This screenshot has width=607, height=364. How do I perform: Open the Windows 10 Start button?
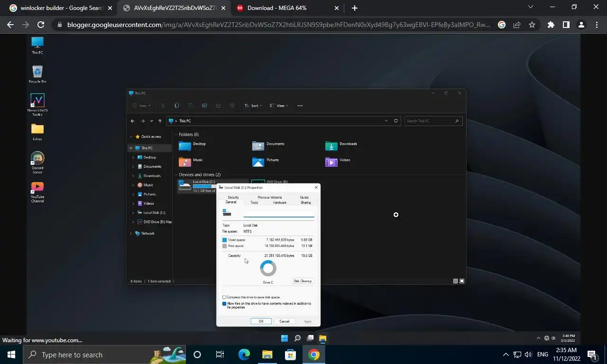pyautogui.click(x=11, y=355)
